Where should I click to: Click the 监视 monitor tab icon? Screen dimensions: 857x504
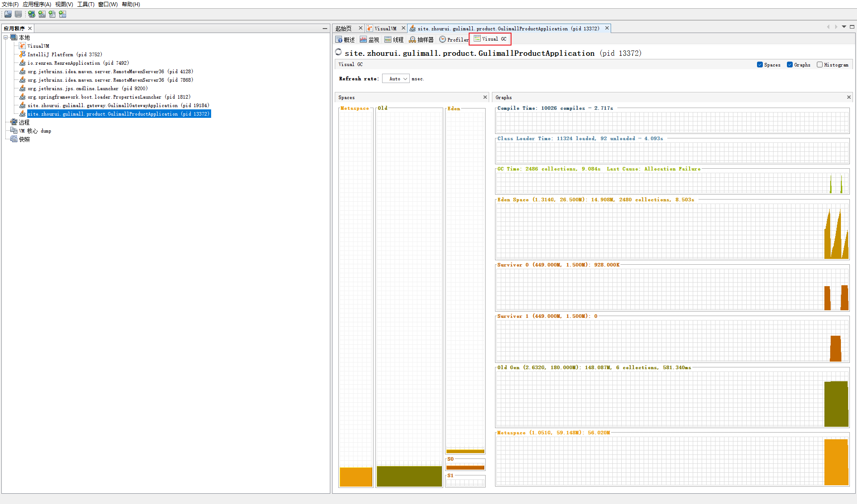(363, 40)
